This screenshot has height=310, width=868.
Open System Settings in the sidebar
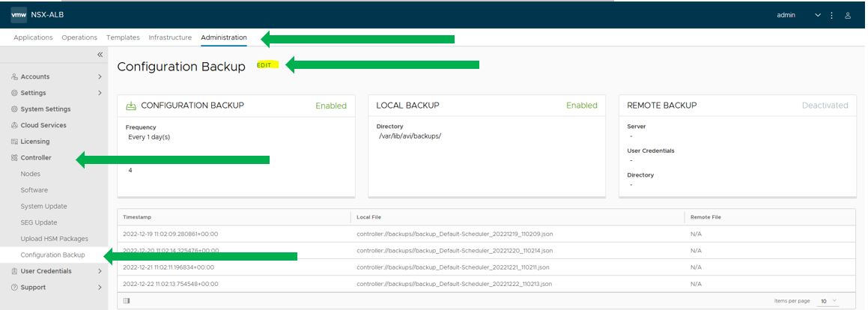click(x=46, y=109)
